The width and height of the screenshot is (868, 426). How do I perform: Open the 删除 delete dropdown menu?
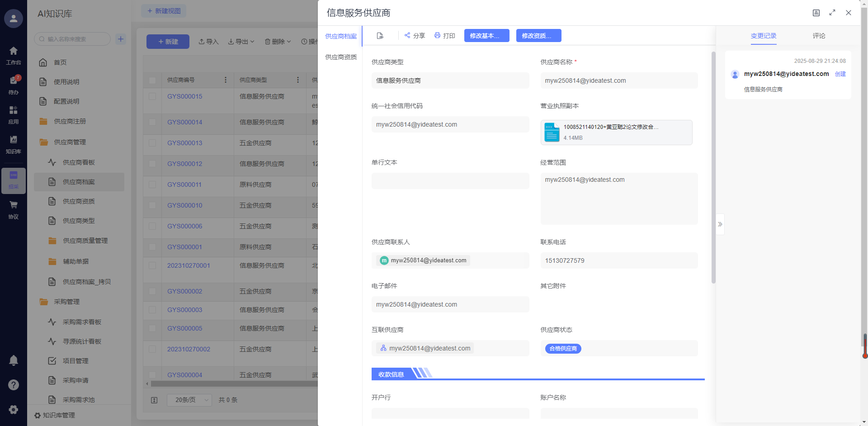(278, 42)
